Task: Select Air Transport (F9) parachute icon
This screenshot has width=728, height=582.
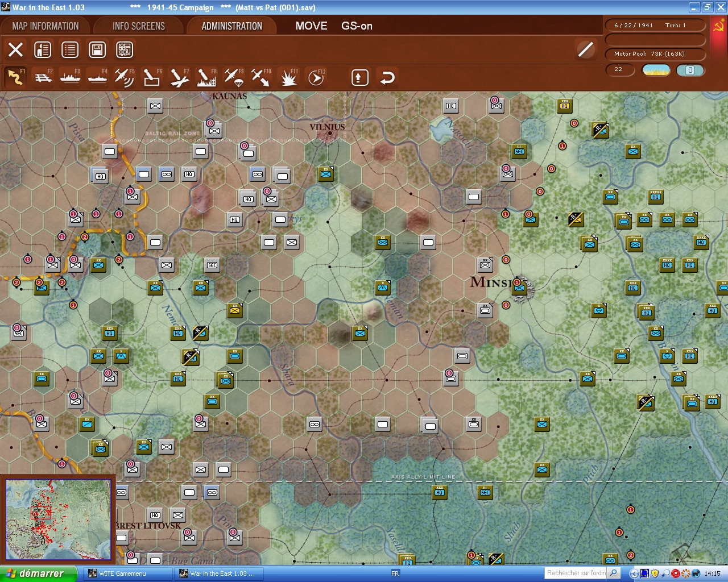Action: point(234,77)
